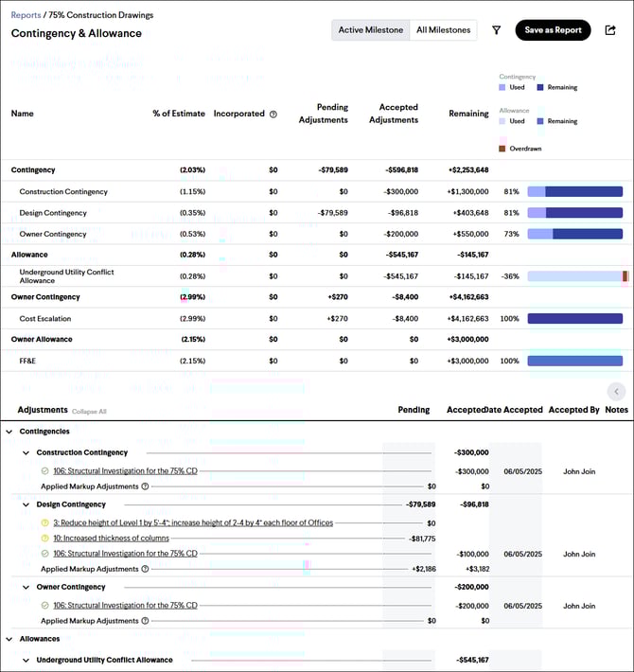
Task: Click -$545,167 in the Allowance summary row
Action: click(401, 255)
